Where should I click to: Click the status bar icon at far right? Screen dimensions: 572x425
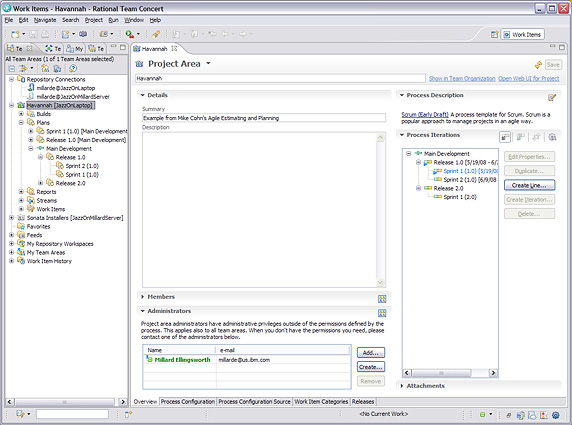pyautogui.click(x=556, y=415)
